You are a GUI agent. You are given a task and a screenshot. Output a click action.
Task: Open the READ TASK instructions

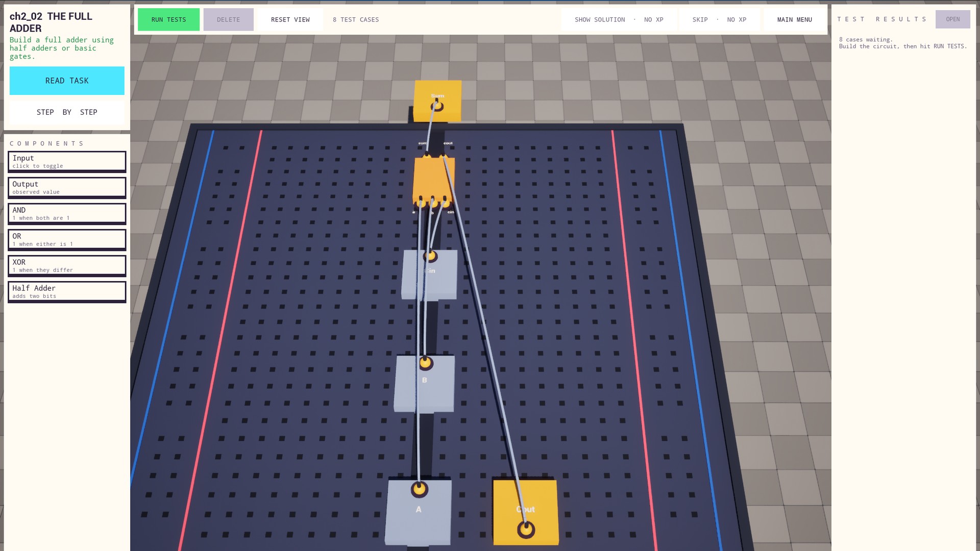click(x=67, y=81)
